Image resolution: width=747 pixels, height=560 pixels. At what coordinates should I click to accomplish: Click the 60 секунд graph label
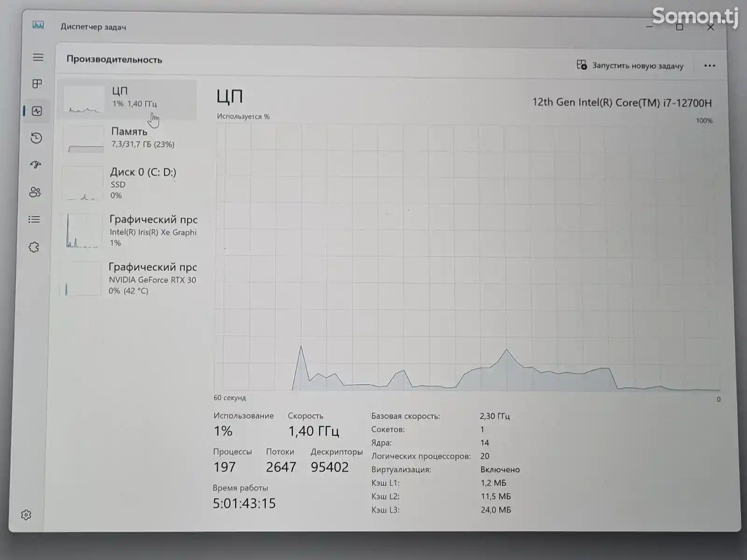point(230,398)
